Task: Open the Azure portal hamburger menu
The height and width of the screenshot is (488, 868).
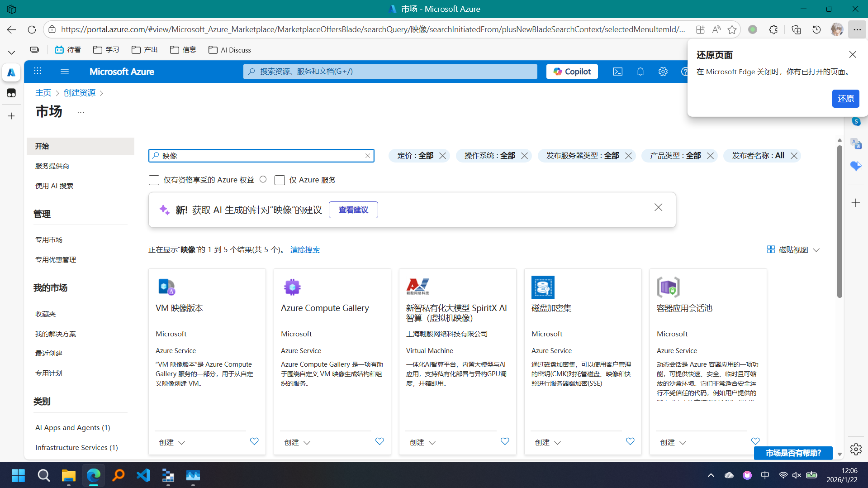Action: coord(65,72)
